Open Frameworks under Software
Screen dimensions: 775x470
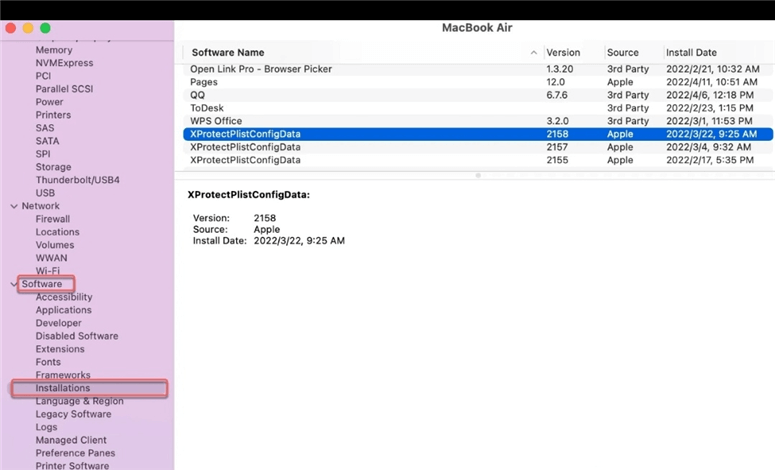[63, 375]
